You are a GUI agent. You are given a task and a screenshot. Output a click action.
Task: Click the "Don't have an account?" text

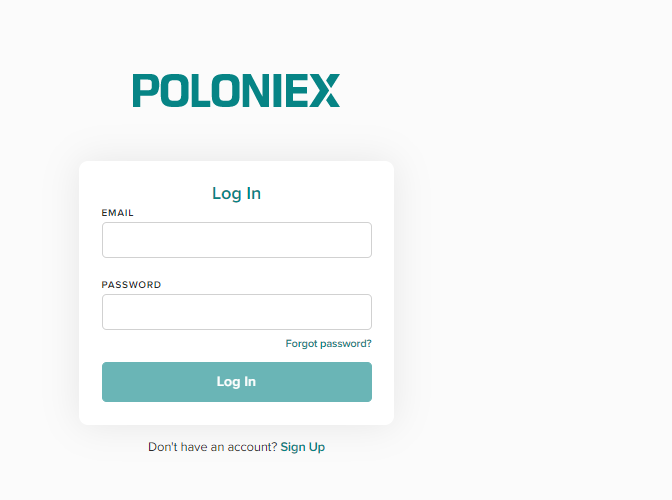(x=213, y=447)
